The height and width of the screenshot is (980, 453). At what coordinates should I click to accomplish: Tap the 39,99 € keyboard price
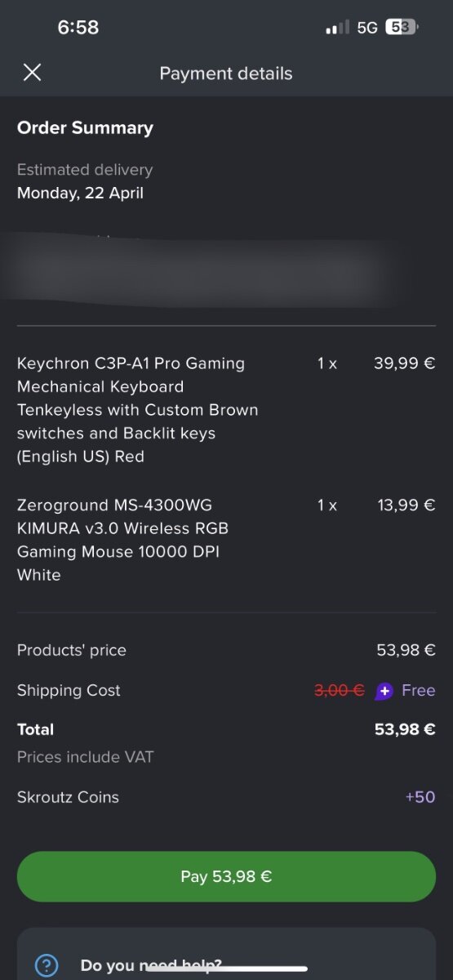(405, 363)
